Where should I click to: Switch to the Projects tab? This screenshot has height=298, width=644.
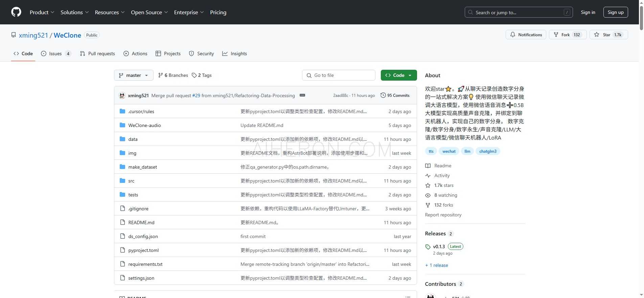[x=168, y=54]
